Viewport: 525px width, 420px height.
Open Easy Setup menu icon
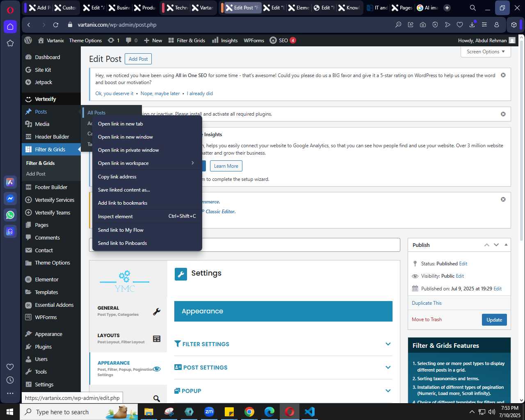pos(484,25)
